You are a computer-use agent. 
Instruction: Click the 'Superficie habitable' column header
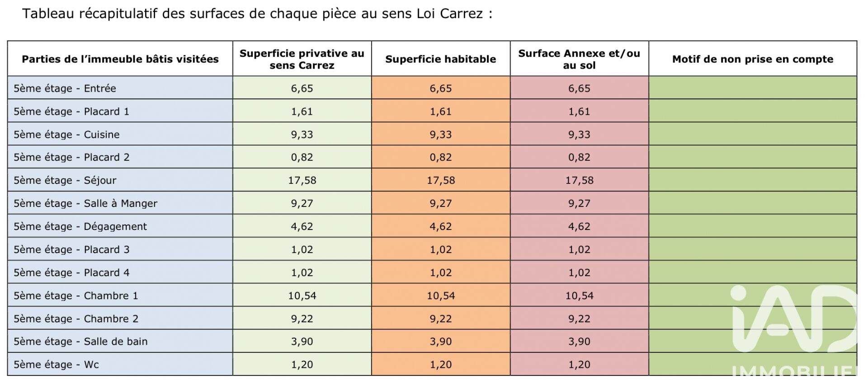(440, 59)
